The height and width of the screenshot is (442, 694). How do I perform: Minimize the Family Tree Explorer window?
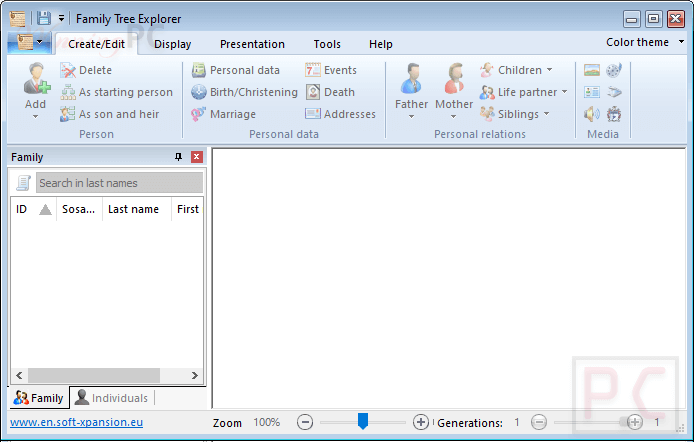click(x=632, y=19)
